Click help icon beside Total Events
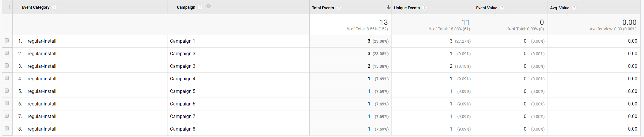Image resolution: width=644 pixels, height=137 pixels. point(339,8)
